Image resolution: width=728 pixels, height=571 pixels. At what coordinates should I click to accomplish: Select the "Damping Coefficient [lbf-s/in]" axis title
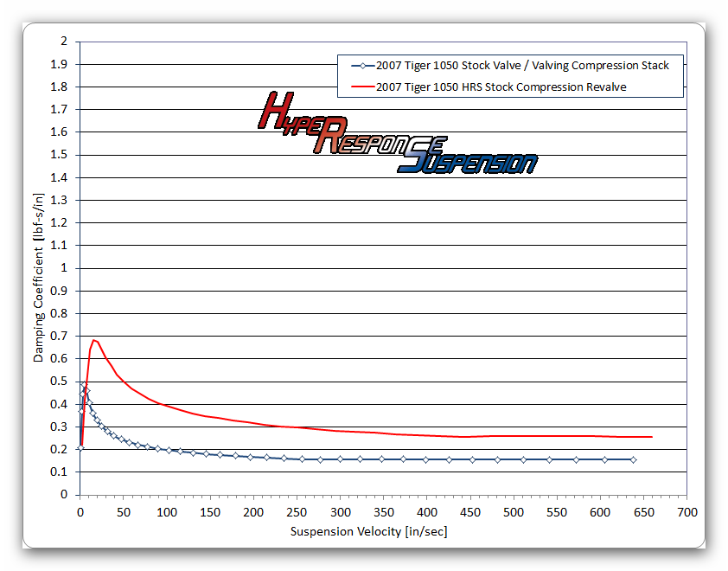[x=39, y=278]
